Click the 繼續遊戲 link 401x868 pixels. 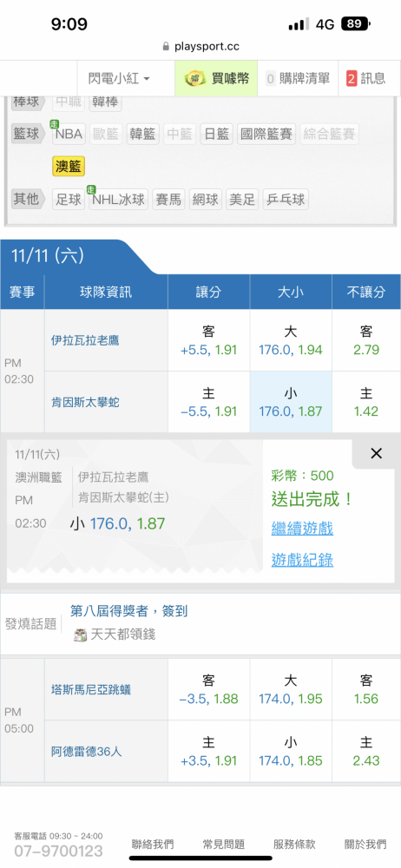302,529
